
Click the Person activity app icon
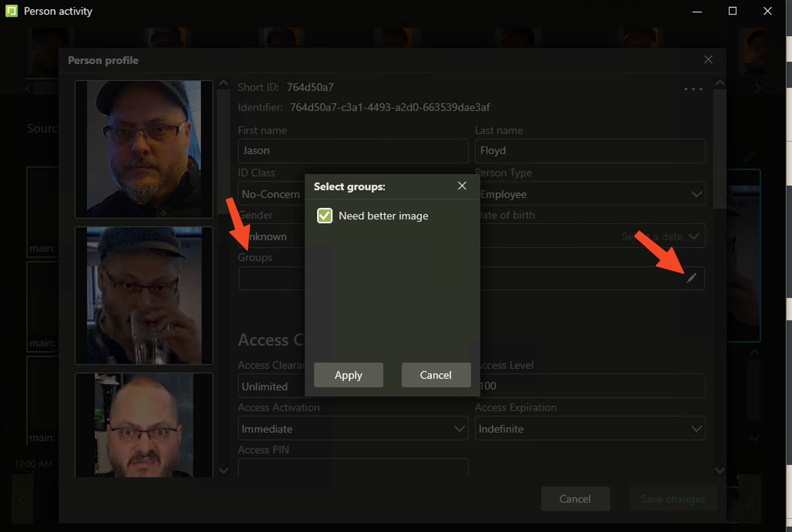click(x=12, y=11)
